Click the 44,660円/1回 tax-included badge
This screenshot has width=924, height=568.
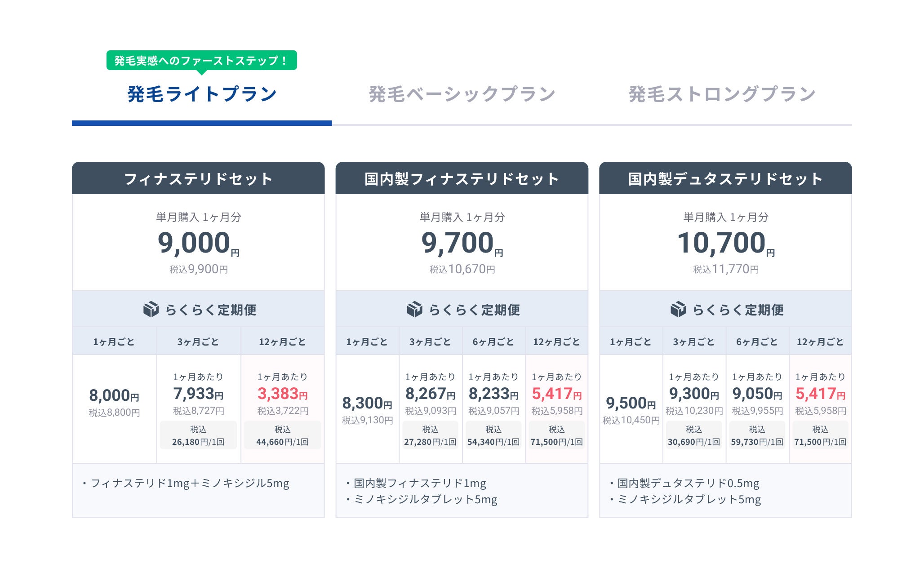282,435
